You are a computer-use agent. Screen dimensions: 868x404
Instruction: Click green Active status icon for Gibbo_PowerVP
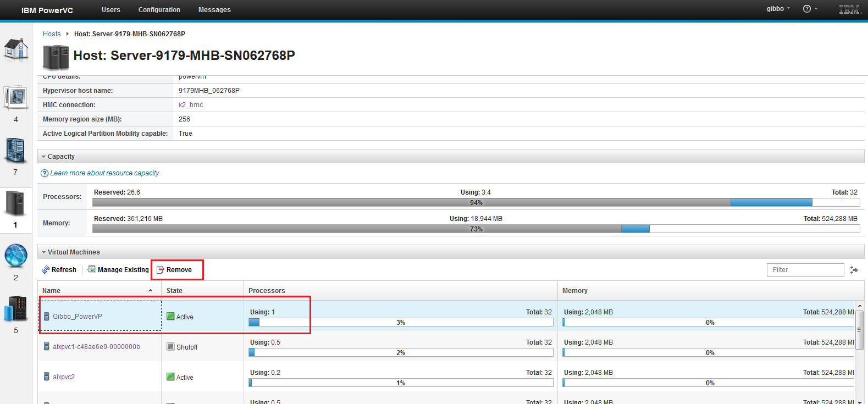tap(170, 317)
